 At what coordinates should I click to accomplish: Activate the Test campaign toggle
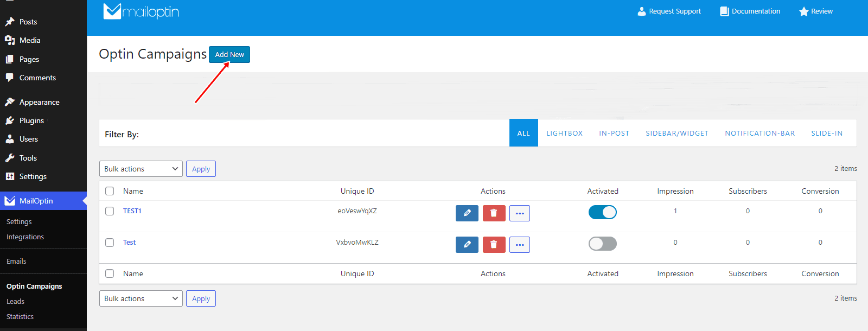pyautogui.click(x=602, y=244)
